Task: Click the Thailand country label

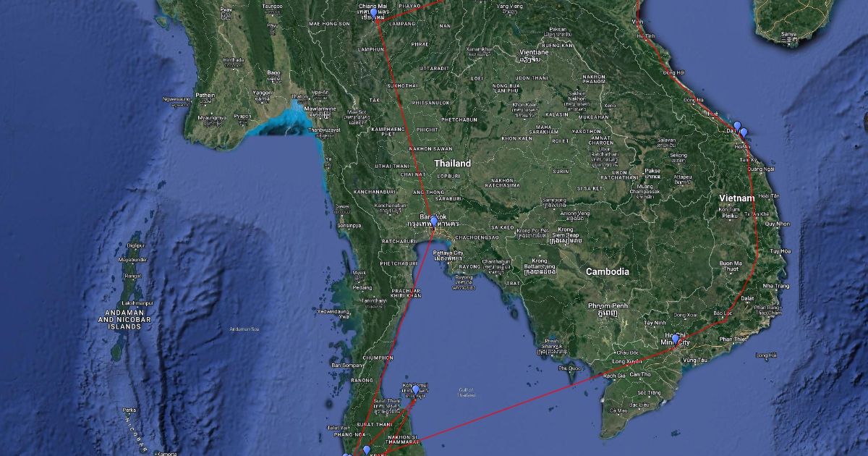Action: click(x=452, y=164)
